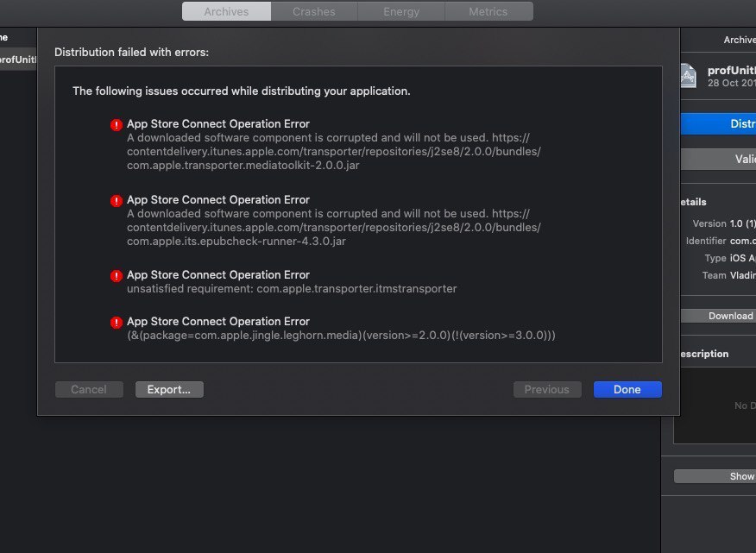Click error icon beside jingle.leghorn.media error
Screen dimensions: 756x553
117,323
